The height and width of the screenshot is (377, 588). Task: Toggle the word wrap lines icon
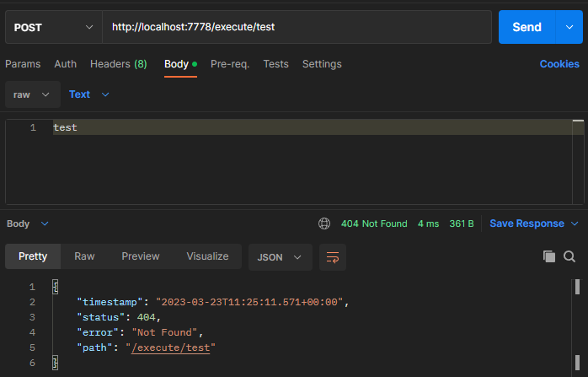pyautogui.click(x=332, y=257)
